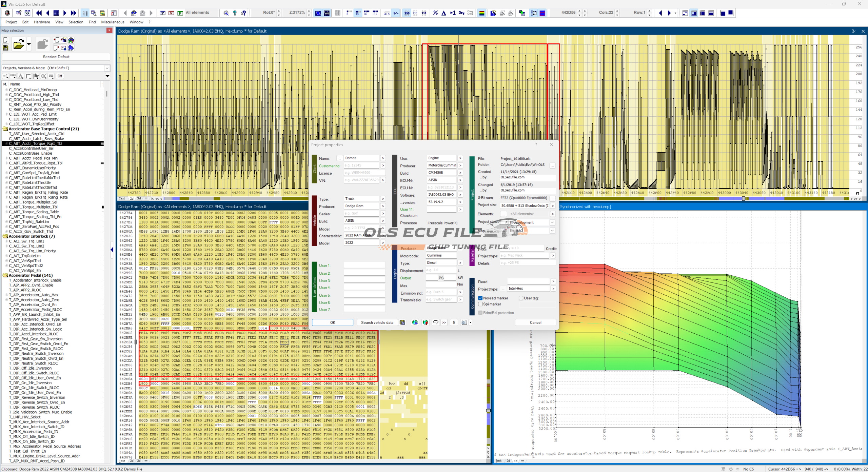868x472 pixels.
Task: Click the binoculars search icon in toolbar
Action: click(x=134, y=13)
